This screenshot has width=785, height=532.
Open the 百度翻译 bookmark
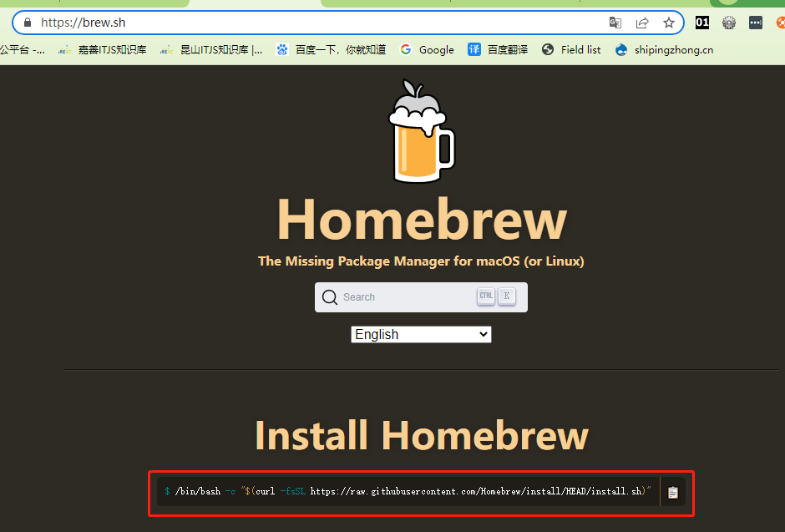point(498,49)
